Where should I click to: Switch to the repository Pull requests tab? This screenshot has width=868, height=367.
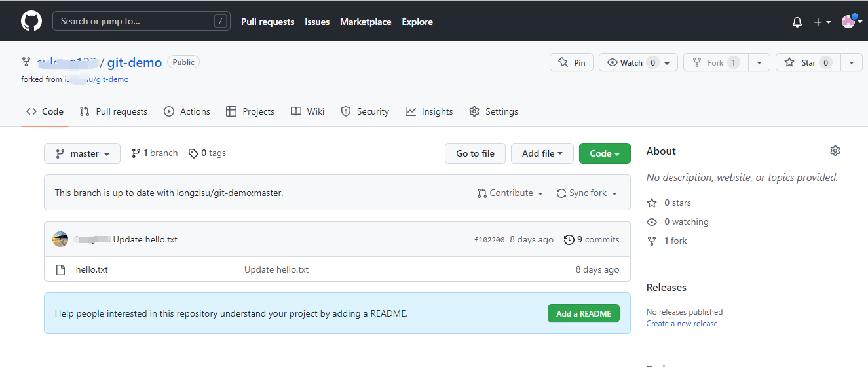click(113, 111)
